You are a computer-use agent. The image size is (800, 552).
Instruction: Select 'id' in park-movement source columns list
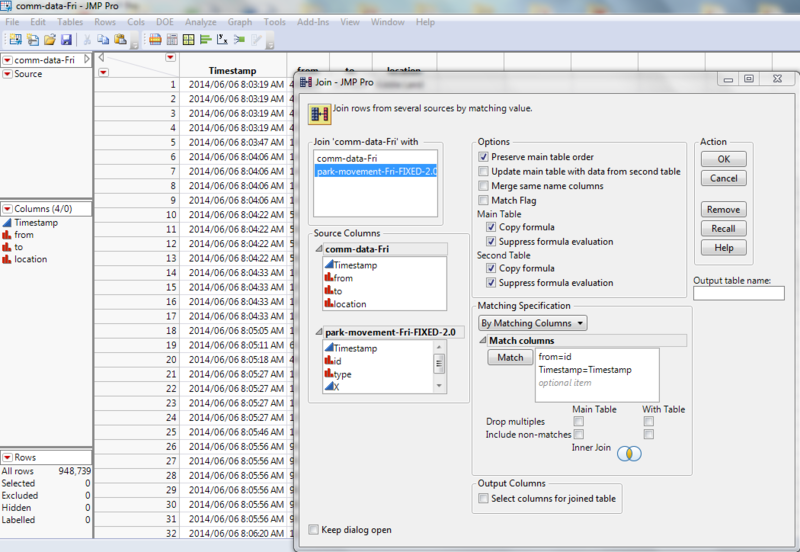(x=337, y=361)
